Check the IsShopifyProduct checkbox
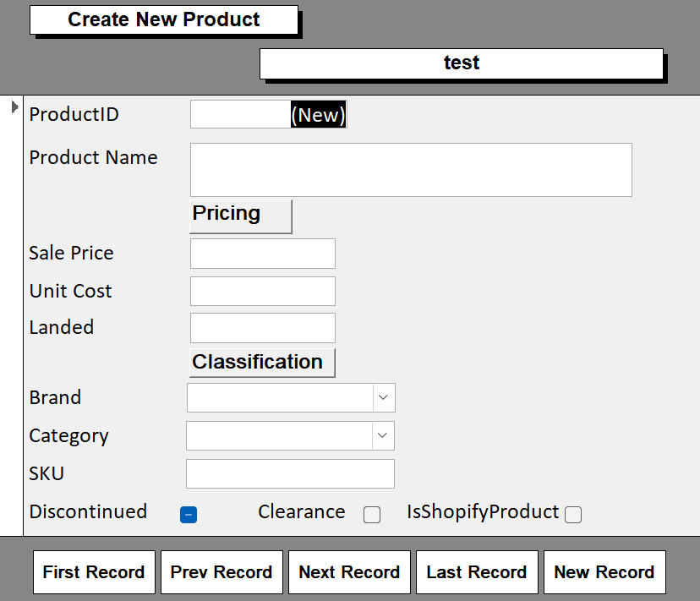The height and width of the screenshot is (601, 700). [573, 514]
